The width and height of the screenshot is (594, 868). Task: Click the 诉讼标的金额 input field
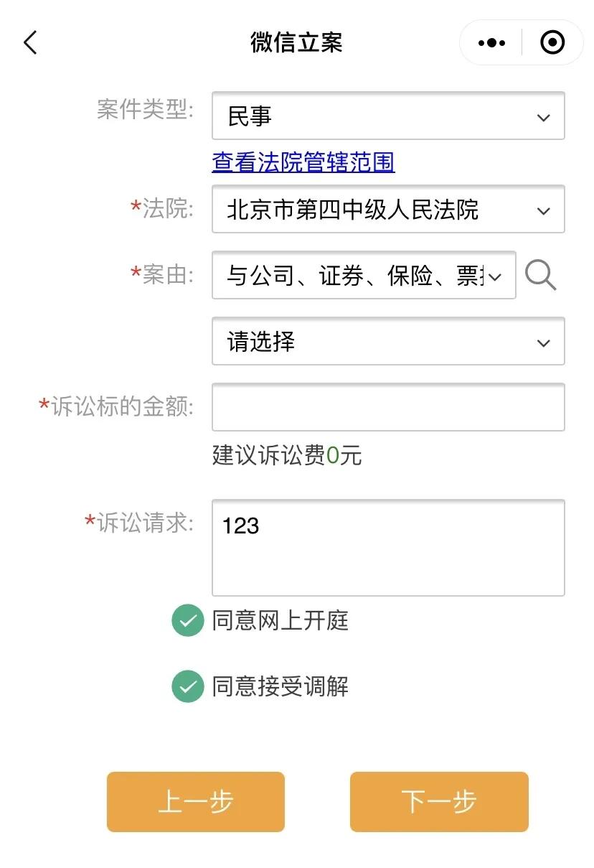pos(387,406)
